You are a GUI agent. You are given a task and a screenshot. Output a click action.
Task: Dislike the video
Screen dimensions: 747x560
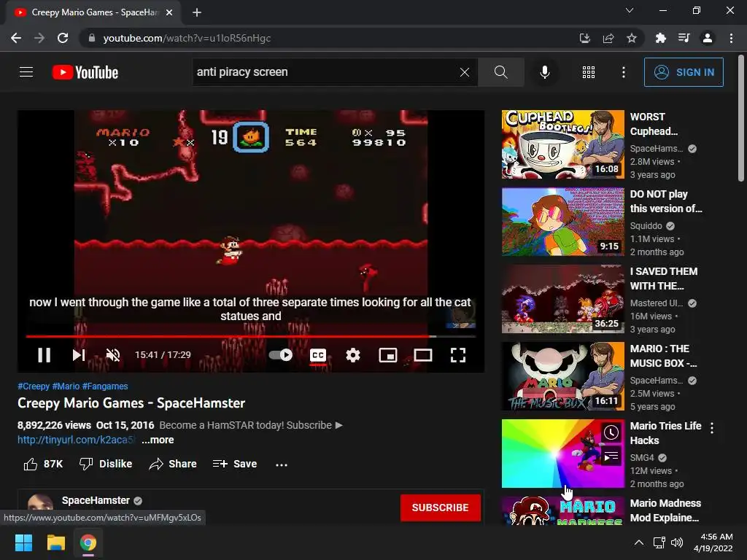tap(105, 464)
